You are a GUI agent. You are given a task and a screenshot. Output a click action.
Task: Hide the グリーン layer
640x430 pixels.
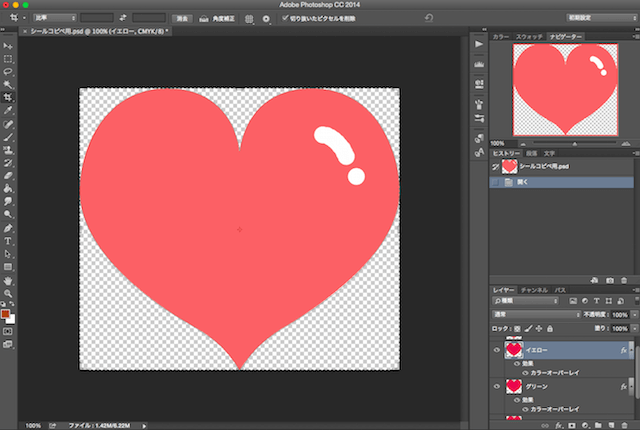[x=496, y=386]
